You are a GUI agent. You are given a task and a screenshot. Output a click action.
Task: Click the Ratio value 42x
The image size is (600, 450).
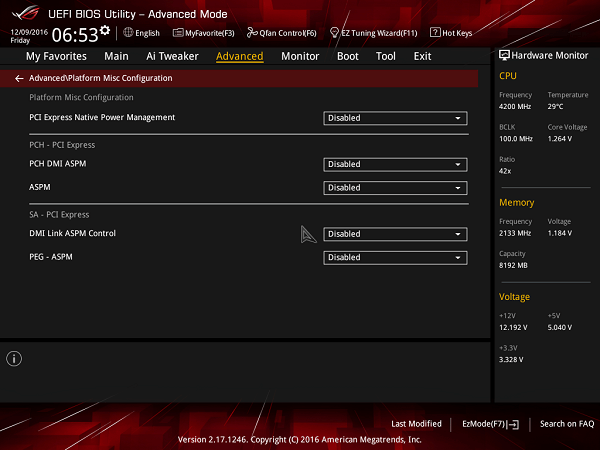tap(505, 171)
